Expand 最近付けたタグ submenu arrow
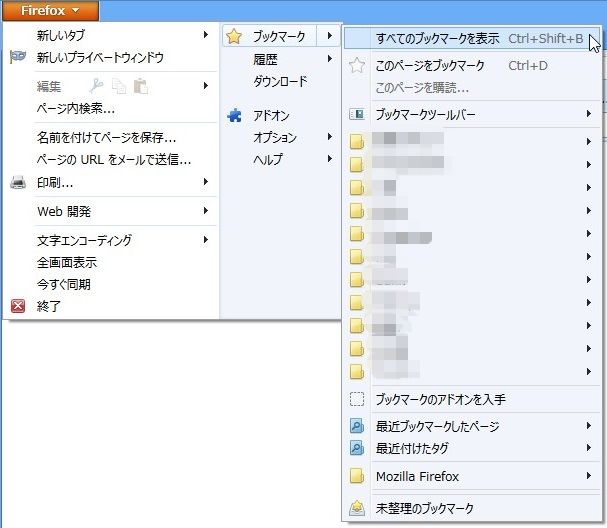607x528 pixels. [589, 447]
